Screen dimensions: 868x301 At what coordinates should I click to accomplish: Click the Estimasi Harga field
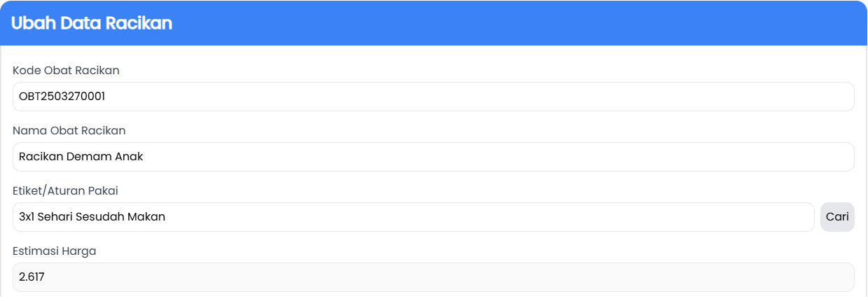click(x=433, y=277)
